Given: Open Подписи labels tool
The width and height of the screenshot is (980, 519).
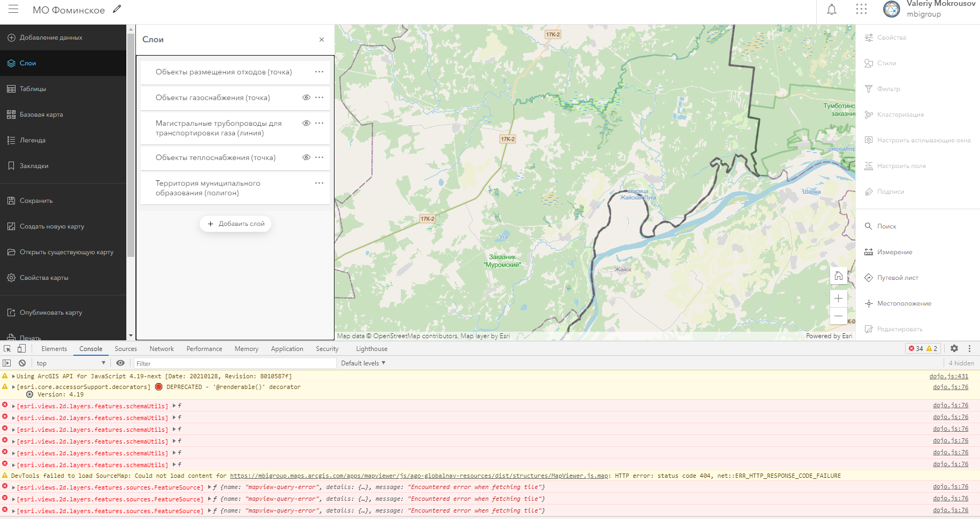Looking at the screenshot, I should (918, 192).
